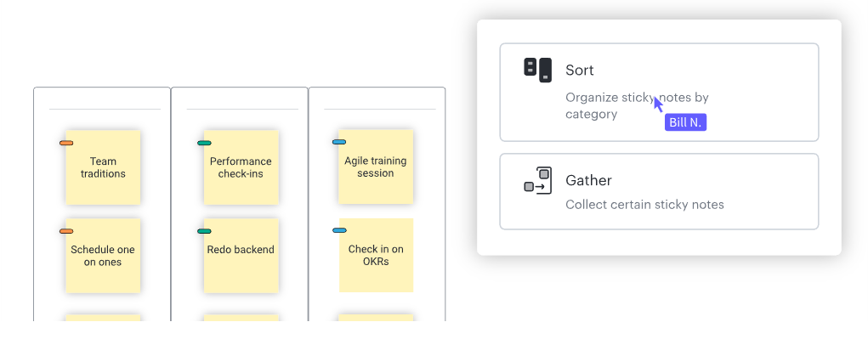This screenshot has width=868, height=339.
Task: Select the Agile training session sticky note
Action: click(x=376, y=167)
